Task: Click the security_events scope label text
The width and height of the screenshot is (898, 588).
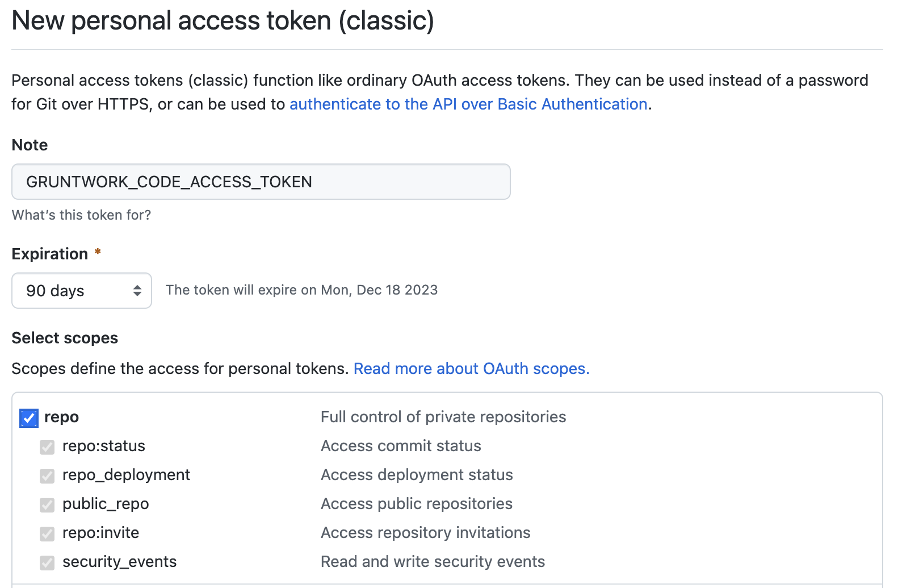Action: pyautogui.click(x=119, y=562)
